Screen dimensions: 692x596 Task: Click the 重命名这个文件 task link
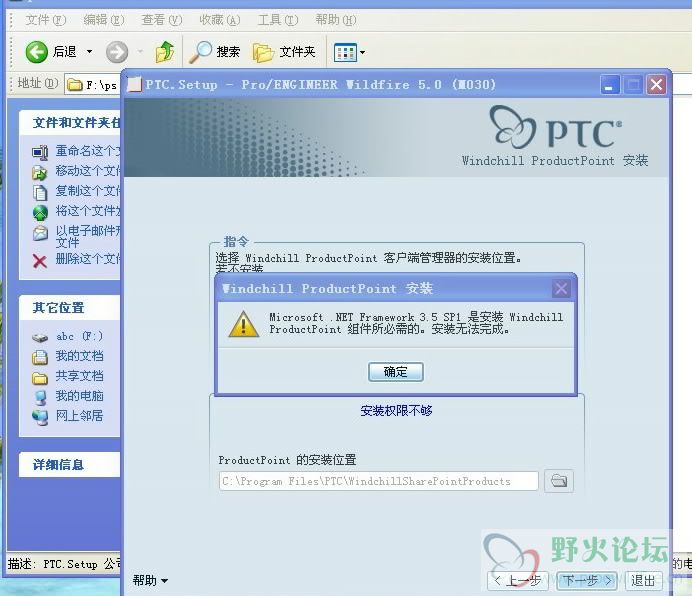click(x=88, y=151)
